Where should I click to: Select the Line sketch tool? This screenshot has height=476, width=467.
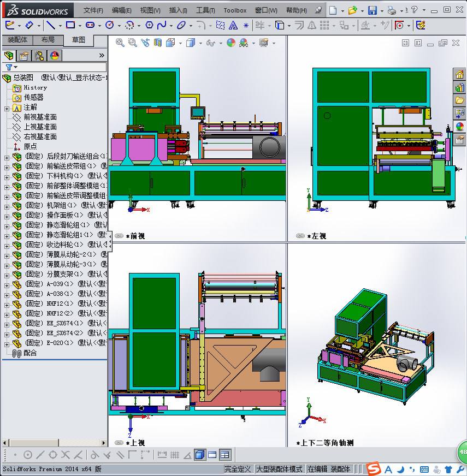click(x=50, y=25)
